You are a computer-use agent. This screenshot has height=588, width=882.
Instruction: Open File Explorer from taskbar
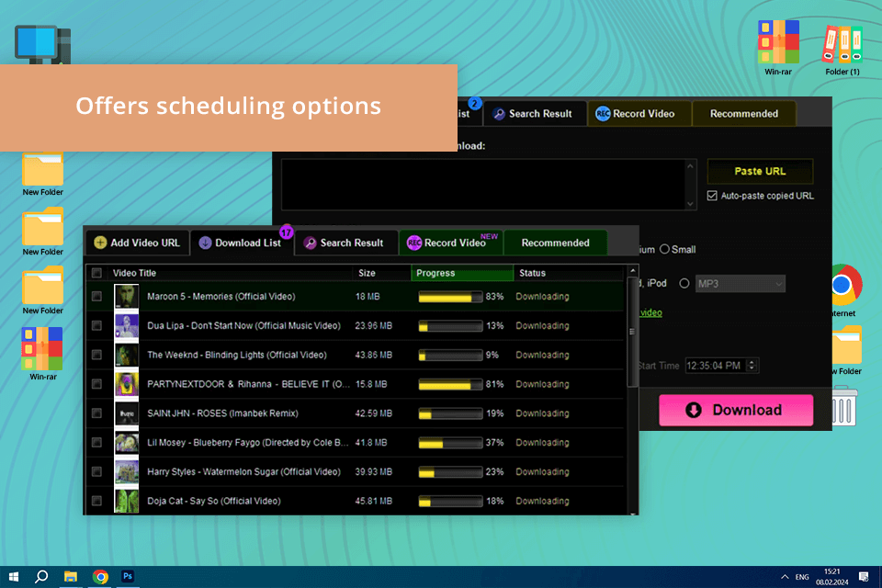(71, 577)
